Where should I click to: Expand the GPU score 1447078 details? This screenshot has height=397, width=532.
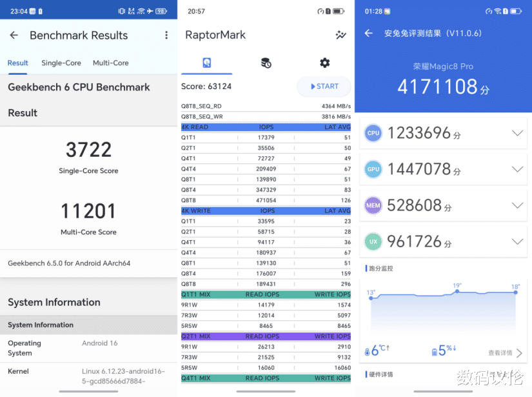point(517,169)
